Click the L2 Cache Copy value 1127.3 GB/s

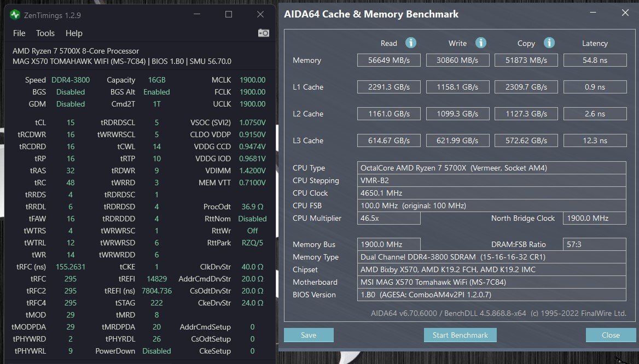(x=526, y=114)
